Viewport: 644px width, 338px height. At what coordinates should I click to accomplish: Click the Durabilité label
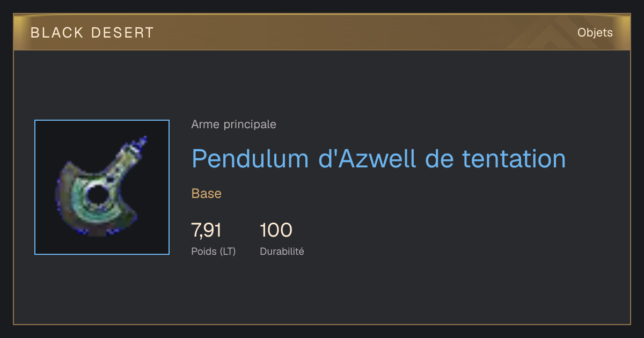point(282,251)
